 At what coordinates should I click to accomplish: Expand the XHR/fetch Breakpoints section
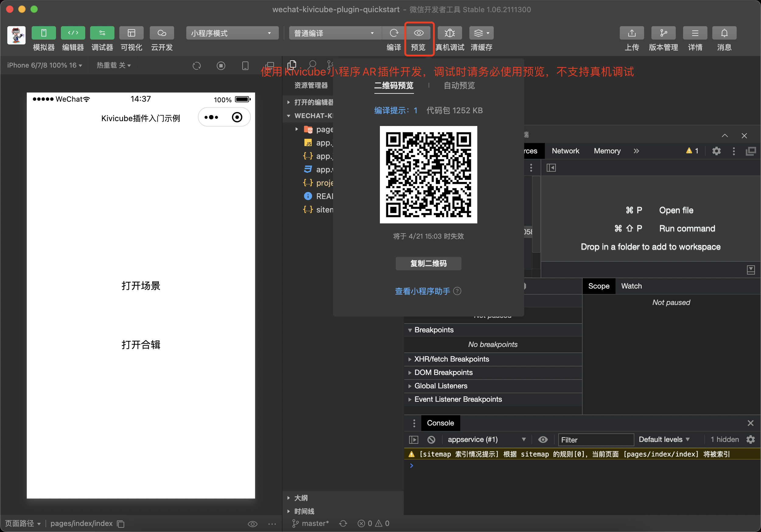click(451, 359)
